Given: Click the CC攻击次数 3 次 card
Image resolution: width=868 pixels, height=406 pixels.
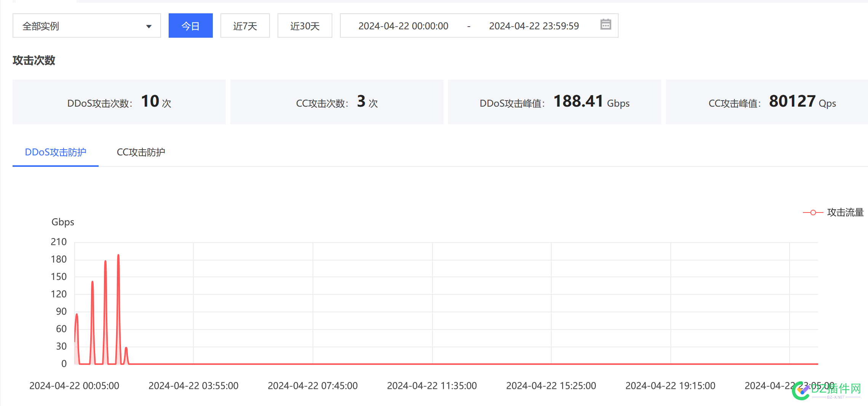Looking at the screenshot, I should pyautogui.click(x=337, y=102).
